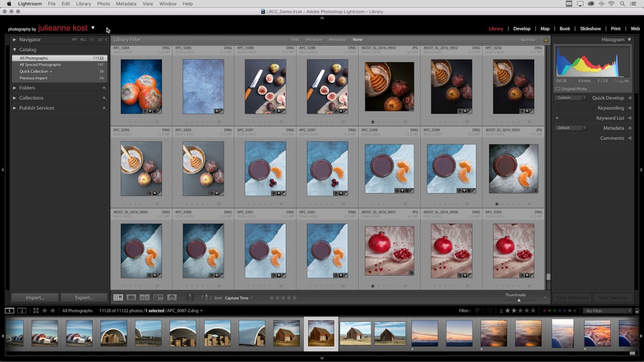Image resolution: width=644 pixels, height=362 pixels.
Task: Toggle Original Photo checkbox in Histogram
Action: [558, 89]
